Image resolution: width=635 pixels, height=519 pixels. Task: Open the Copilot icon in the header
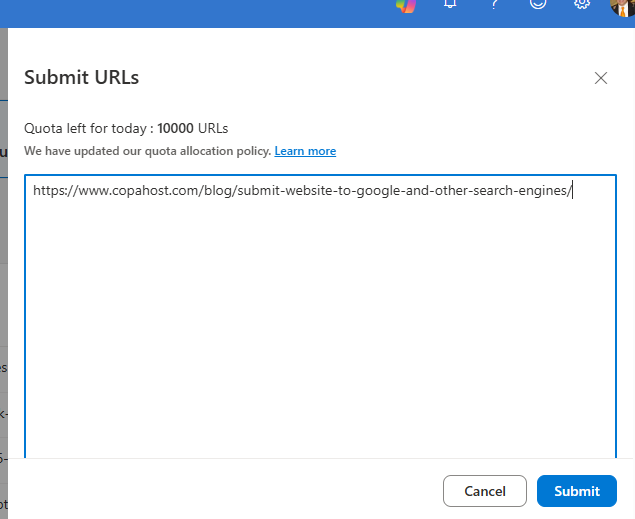pos(406,5)
